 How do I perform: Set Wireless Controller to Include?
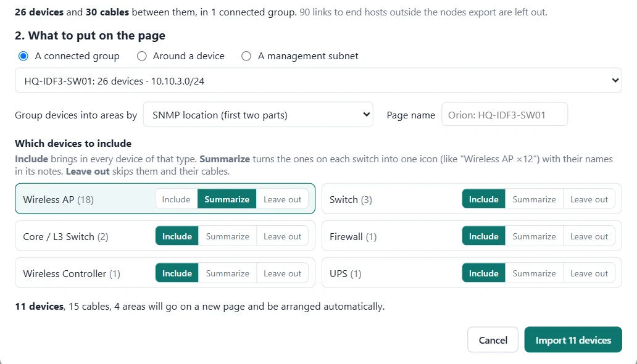click(177, 273)
